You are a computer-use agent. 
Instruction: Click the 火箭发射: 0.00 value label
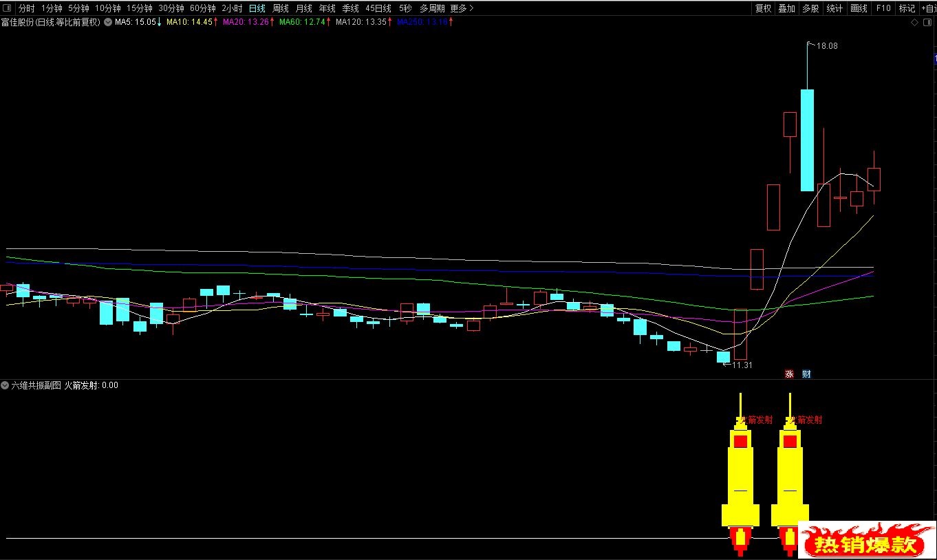[91, 385]
